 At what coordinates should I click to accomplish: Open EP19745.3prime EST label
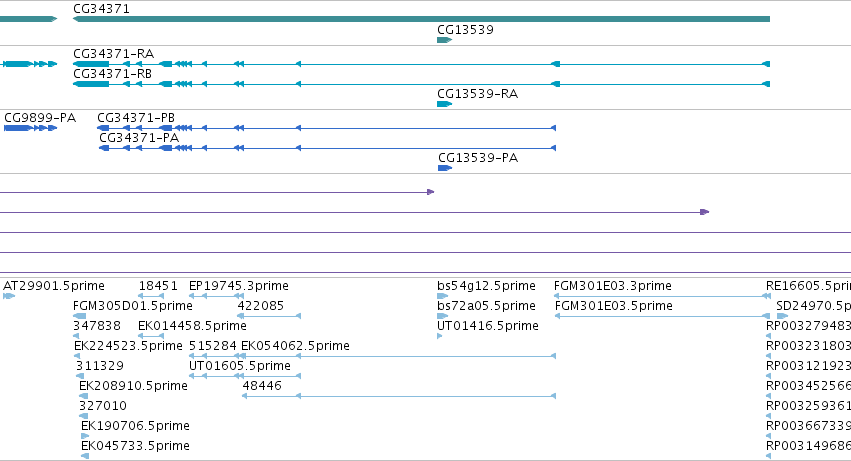pos(239,286)
